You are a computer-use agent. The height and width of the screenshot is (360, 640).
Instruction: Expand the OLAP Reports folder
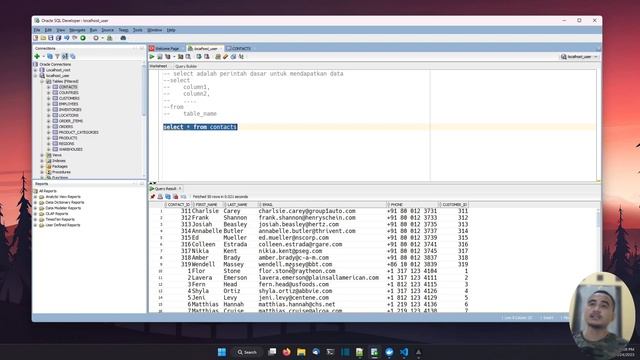(x=36, y=214)
